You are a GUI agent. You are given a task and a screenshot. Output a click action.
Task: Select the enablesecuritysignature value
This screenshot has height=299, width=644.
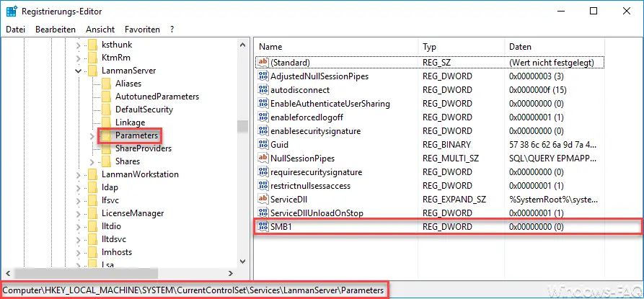[315, 131]
